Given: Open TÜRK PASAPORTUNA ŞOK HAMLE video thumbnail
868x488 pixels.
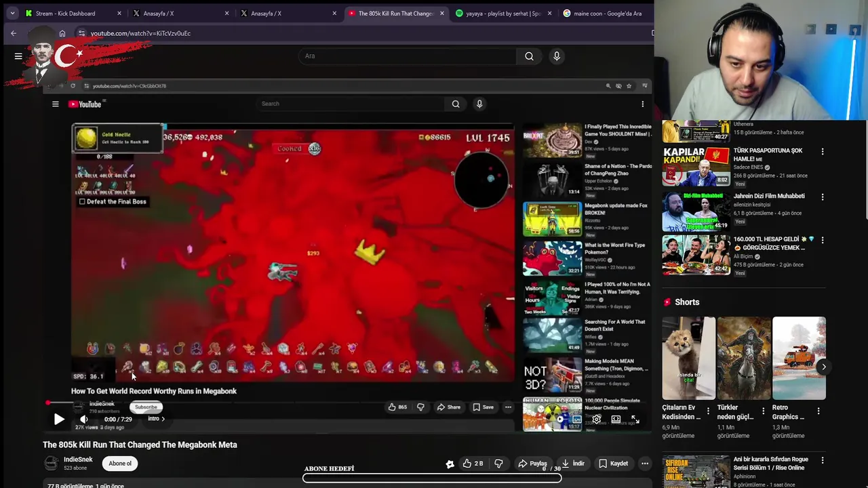Looking at the screenshot, I should (x=696, y=165).
